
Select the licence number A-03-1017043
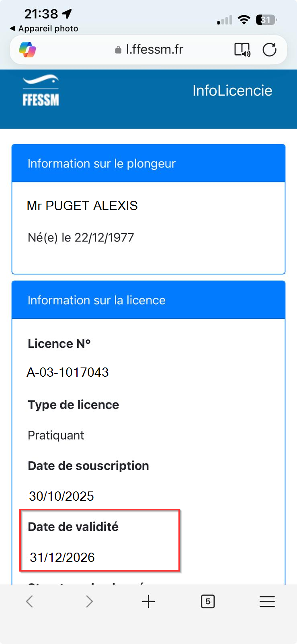pos(68,372)
